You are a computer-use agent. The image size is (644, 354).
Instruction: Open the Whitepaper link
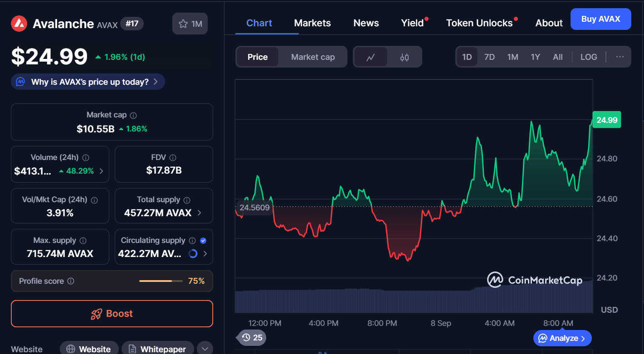157,349
